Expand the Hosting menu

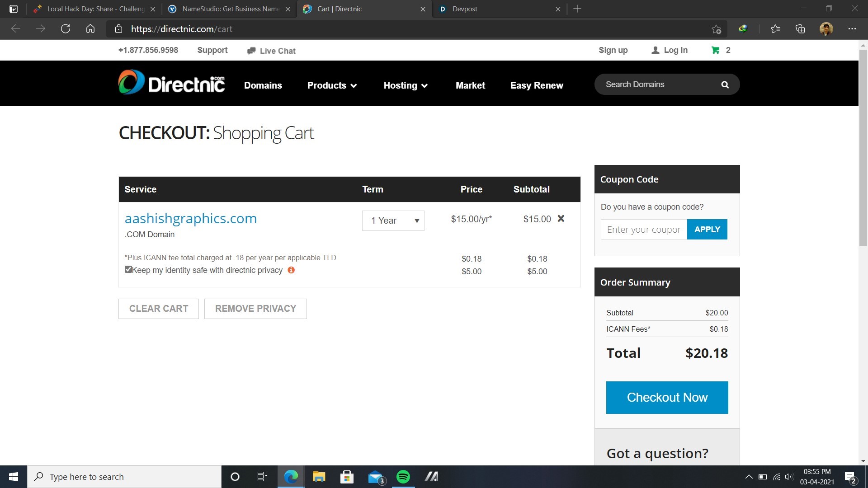(405, 85)
